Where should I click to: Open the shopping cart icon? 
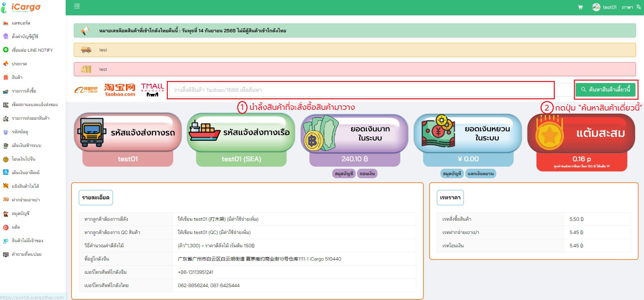pyautogui.click(x=580, y=7)
